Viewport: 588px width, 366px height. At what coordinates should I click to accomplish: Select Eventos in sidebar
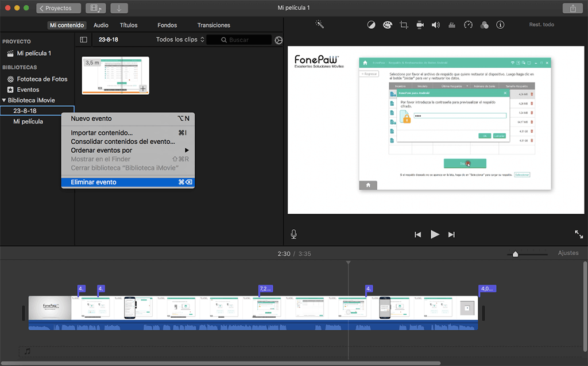pyautogui.click(x=28, y=90)
